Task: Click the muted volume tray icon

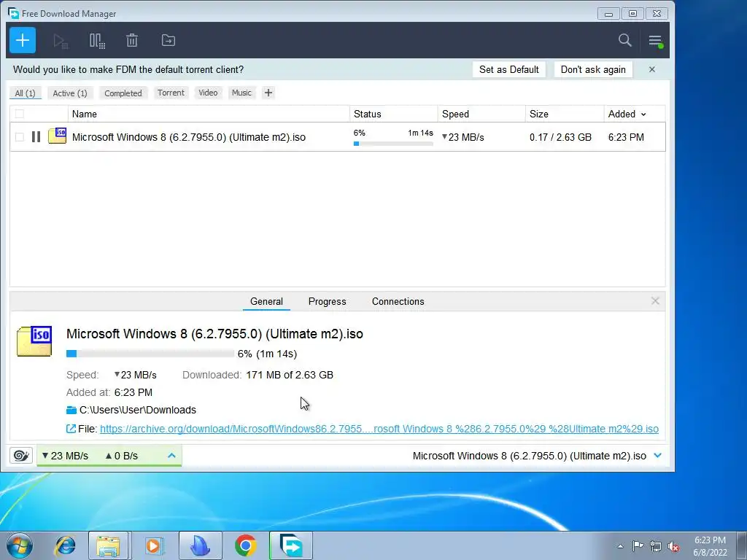Action: pos(673,546)
